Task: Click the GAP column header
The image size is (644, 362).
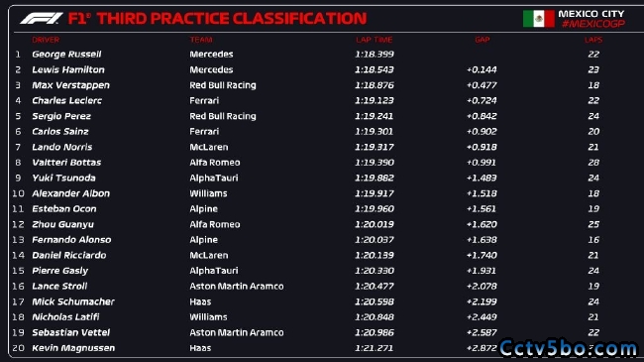Action: 483,40
